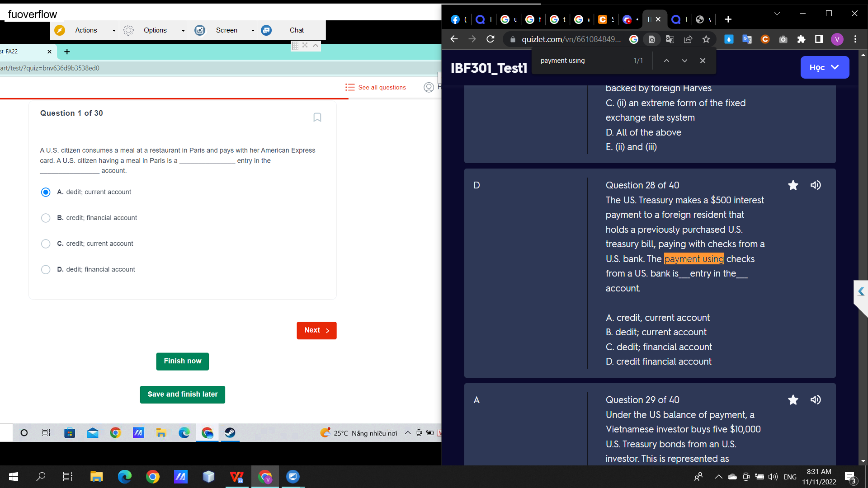Open the Actions menu
868x488 pixels.
point(86,30)
